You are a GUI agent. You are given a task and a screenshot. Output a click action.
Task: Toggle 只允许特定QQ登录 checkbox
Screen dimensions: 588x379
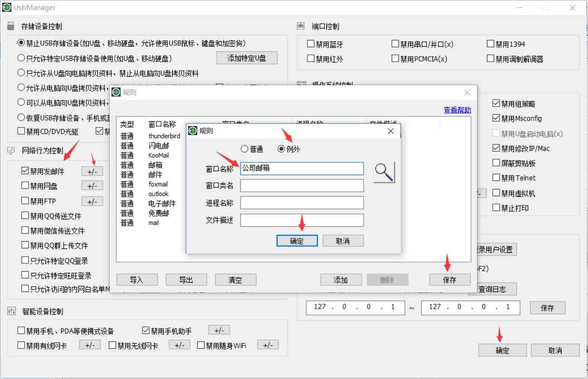coord(25,261)
